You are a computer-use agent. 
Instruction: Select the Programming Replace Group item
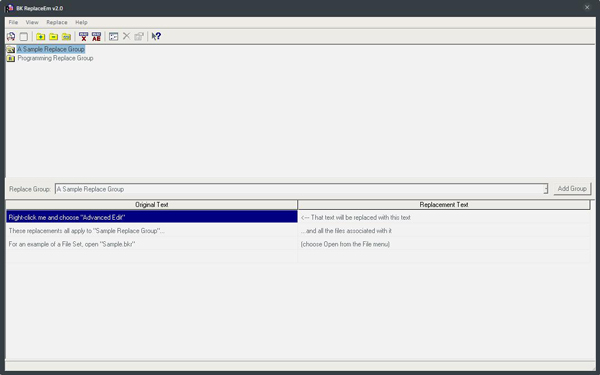pyautogui.click(x=55, y=58)
